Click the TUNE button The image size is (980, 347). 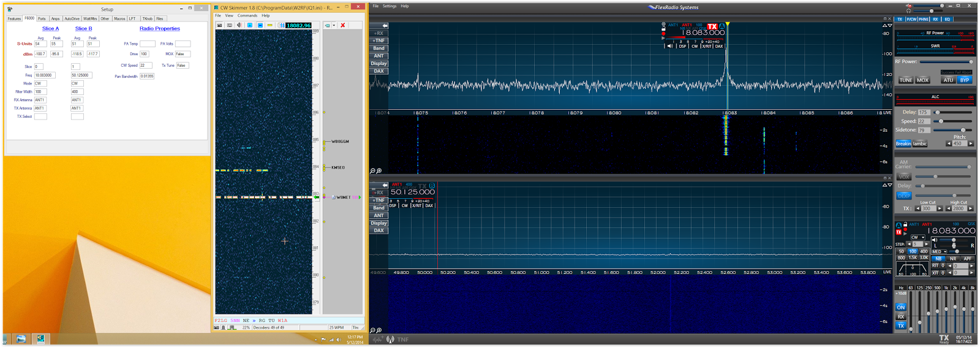click(906, 80)
